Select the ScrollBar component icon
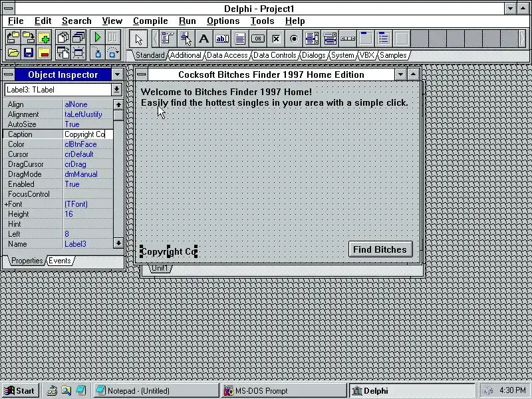 348,39
